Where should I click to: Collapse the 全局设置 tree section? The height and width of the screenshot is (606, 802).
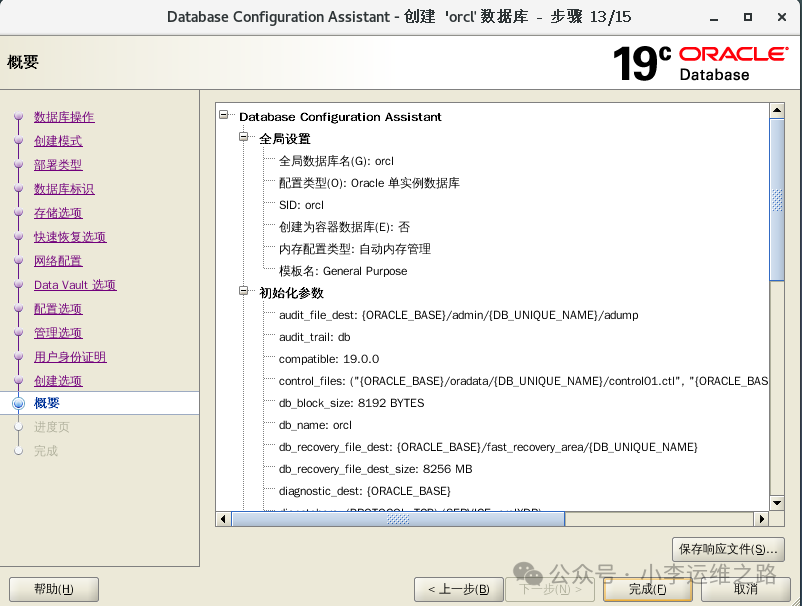coord(243,137)
